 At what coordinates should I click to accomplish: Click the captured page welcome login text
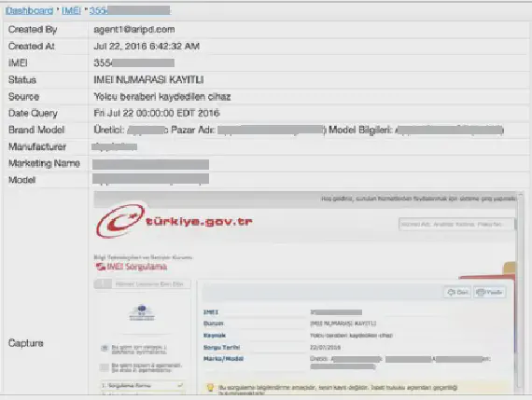click(418, 199)
